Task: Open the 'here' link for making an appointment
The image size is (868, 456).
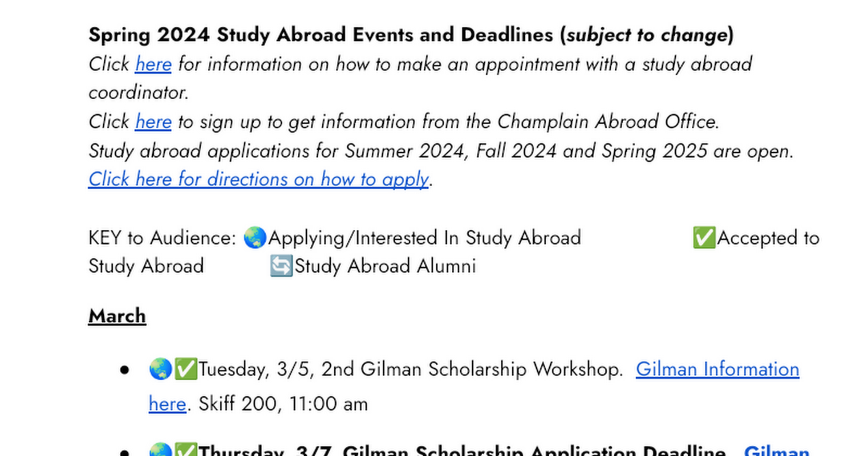Action: [x=153, y=64]
